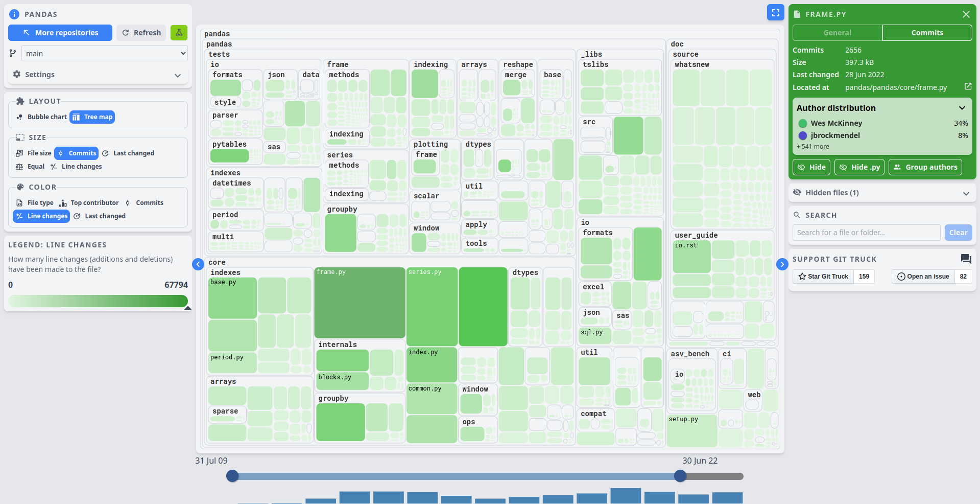Hide the frame.py file
980x504 pixels.
point(811,167)
